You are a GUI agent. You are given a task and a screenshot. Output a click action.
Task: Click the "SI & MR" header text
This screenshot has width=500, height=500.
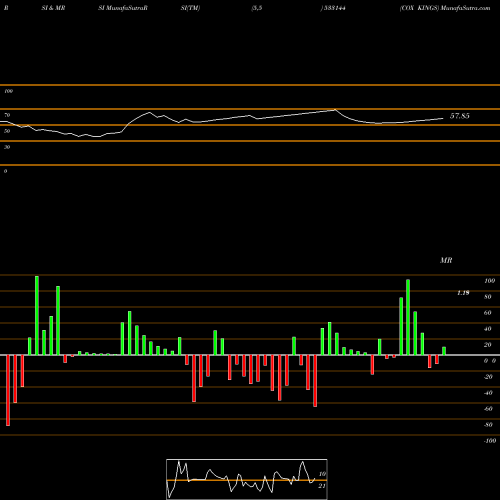53,8
